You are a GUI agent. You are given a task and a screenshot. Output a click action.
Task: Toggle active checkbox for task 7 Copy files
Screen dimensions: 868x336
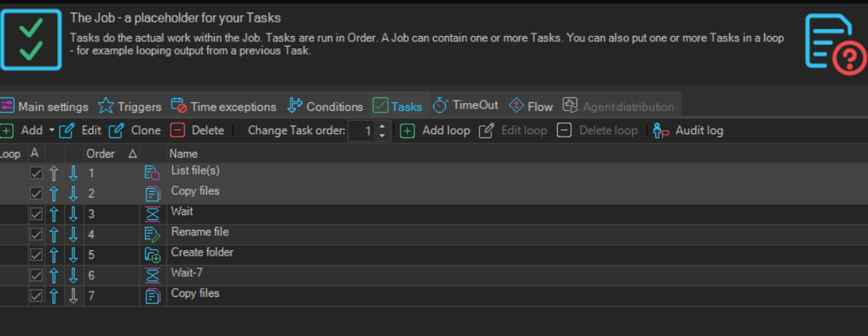[36, 296]
